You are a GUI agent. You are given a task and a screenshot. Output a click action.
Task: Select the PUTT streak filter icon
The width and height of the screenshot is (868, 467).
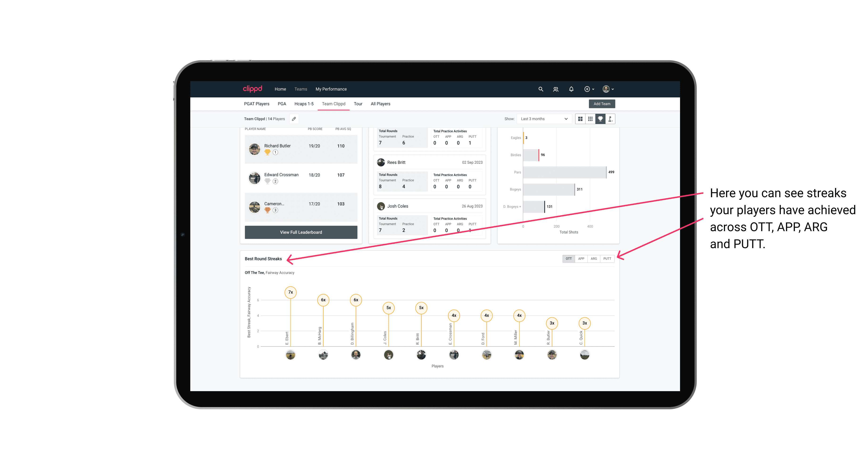click(607, 258)
